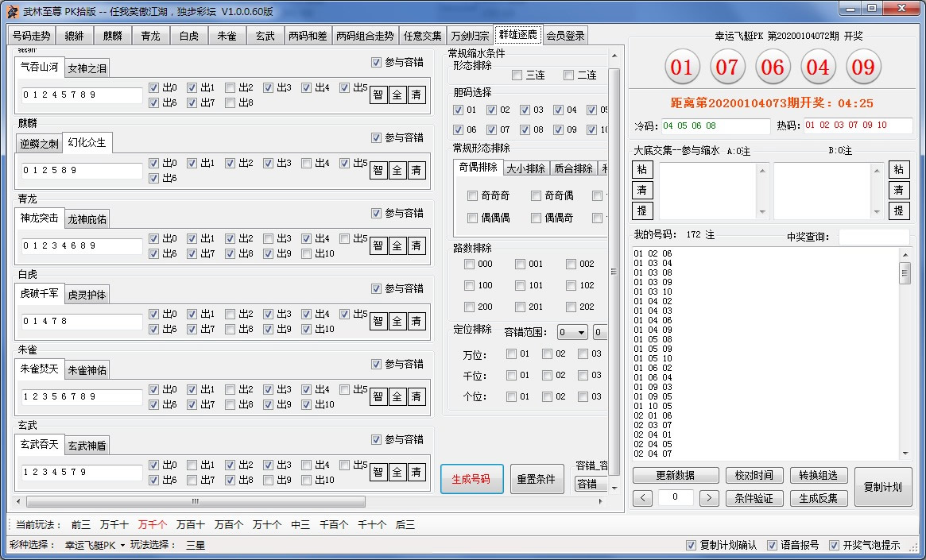Switch to the 两码和差 tab

point(308,35)
